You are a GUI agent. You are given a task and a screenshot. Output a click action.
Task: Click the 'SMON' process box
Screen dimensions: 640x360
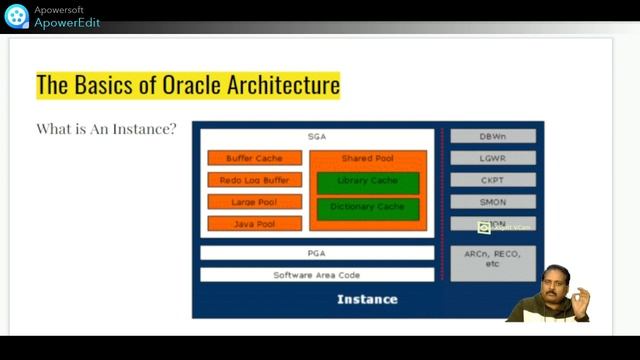[x=493, y=202]
